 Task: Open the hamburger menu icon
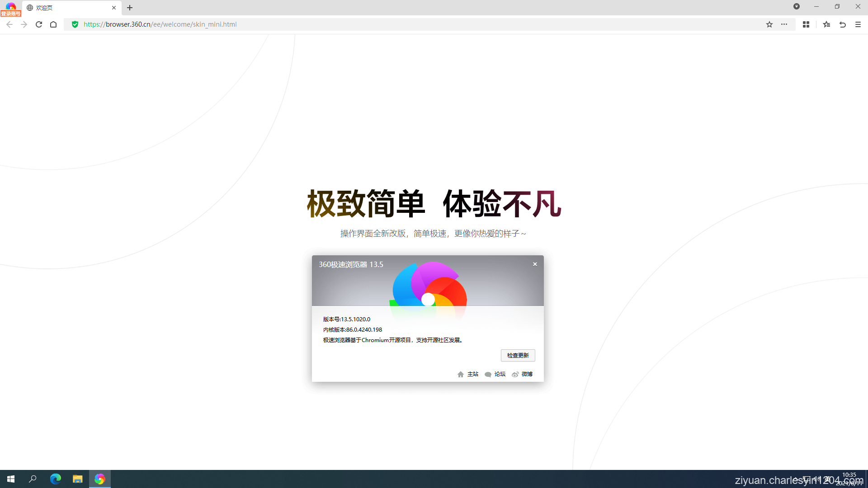[x=858, y=24]
